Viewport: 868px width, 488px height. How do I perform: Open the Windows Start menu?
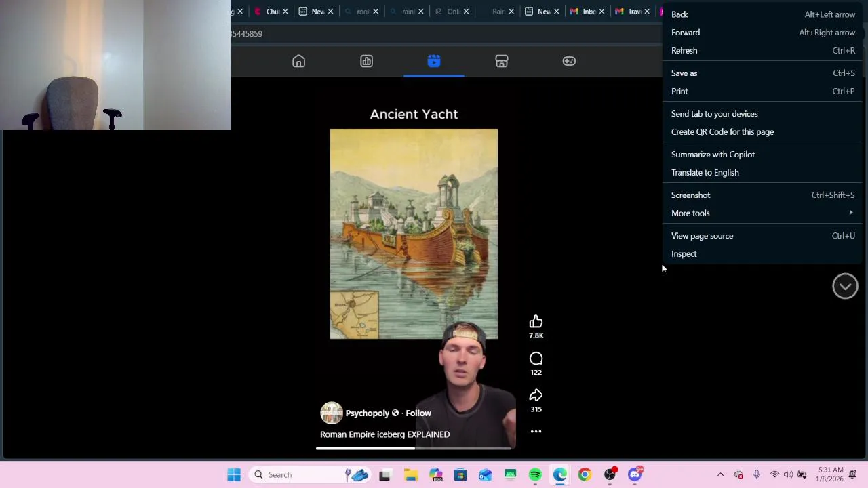click(x=234, y=474)
